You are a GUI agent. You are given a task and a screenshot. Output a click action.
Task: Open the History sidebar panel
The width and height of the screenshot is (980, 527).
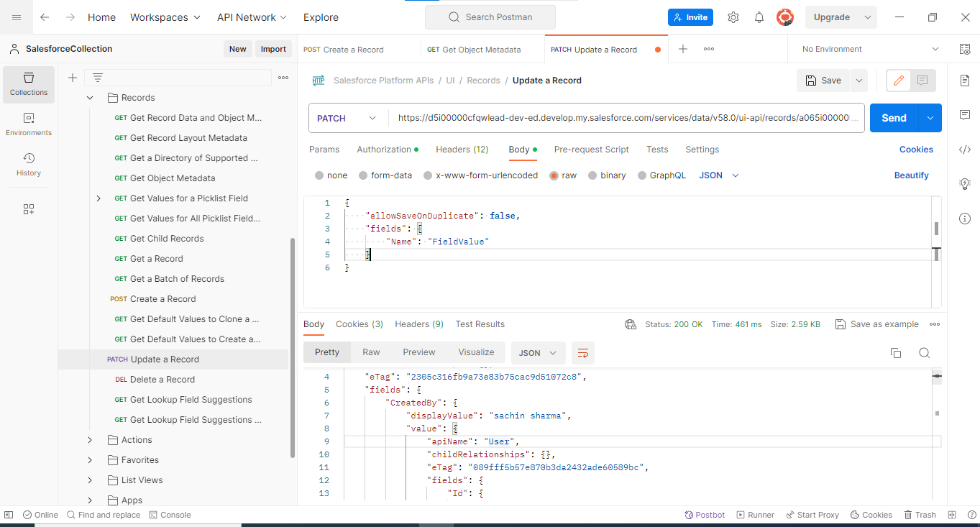pyautogui.click(x=29, y=164)
